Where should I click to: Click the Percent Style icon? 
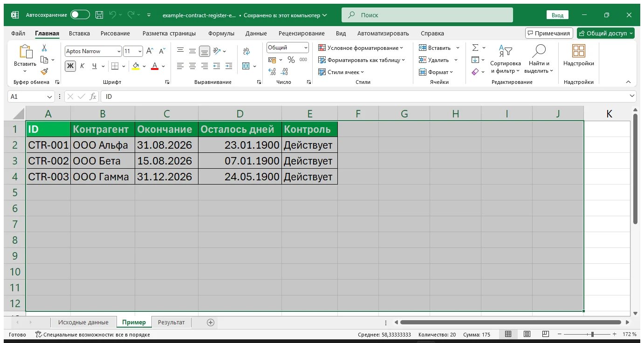[291, 60]
